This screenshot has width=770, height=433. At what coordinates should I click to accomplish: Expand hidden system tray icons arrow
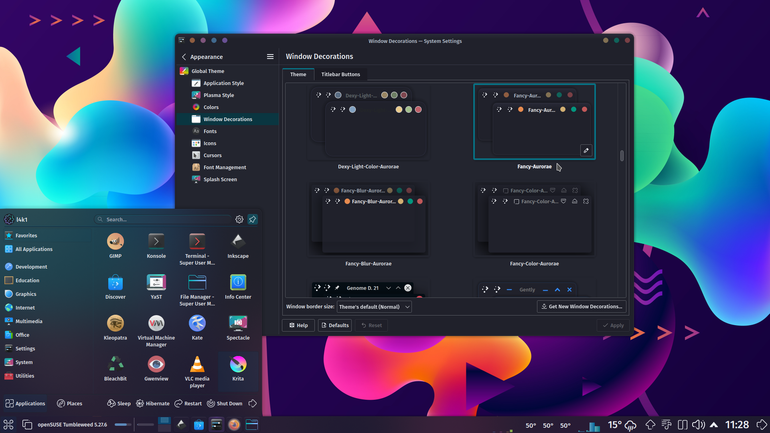(714, 425)
